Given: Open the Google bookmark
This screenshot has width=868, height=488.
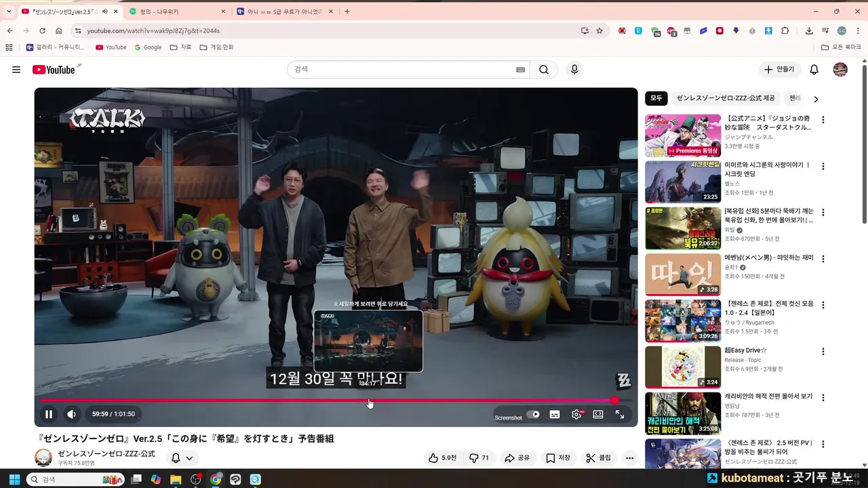Looking at the screenshot, I should coord(148,47).
